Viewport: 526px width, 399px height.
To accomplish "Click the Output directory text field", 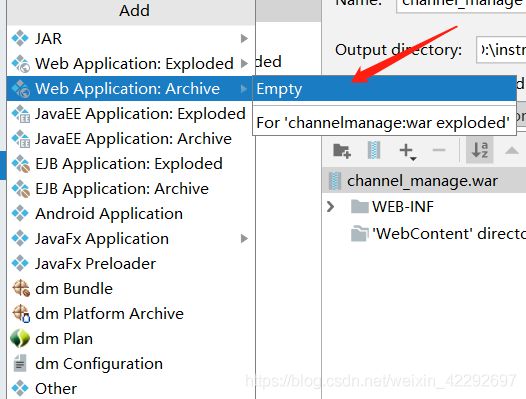I will [x=501, y=50].
